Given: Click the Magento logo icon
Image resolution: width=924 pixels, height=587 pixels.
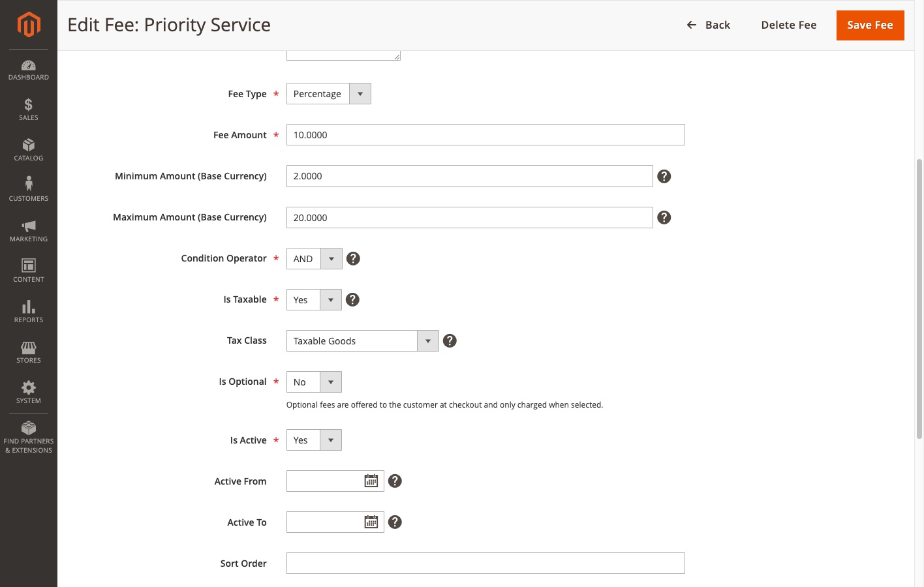Looking at the screenshot, I should [x=29, y=25].
